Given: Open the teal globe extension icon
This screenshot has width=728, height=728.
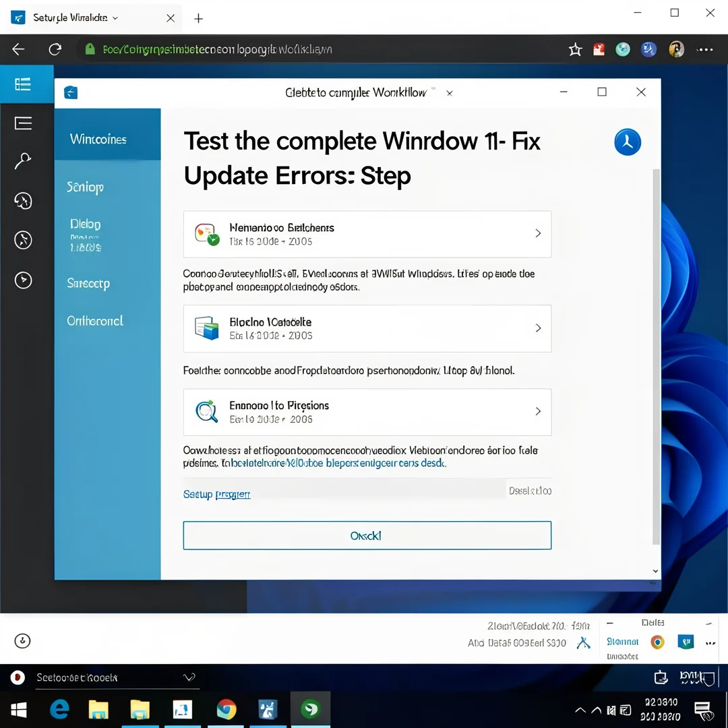Looking at the screenshot, I should coord(623,49).
